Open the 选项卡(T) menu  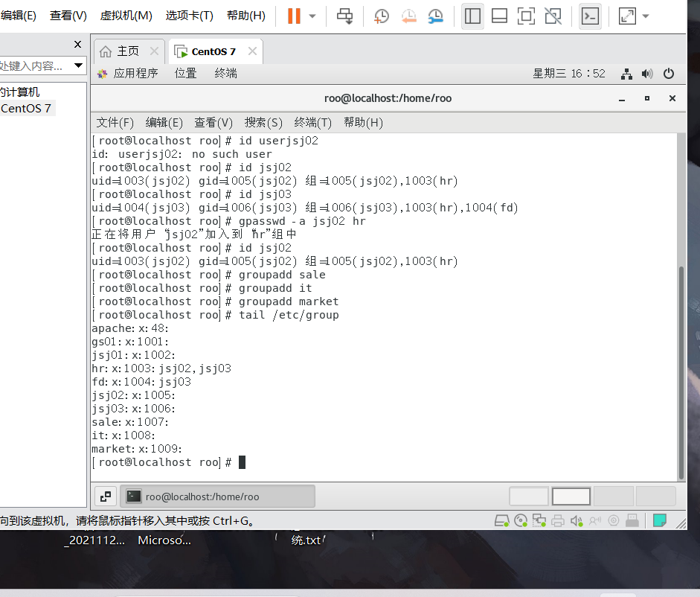click(x=189, y=16)
